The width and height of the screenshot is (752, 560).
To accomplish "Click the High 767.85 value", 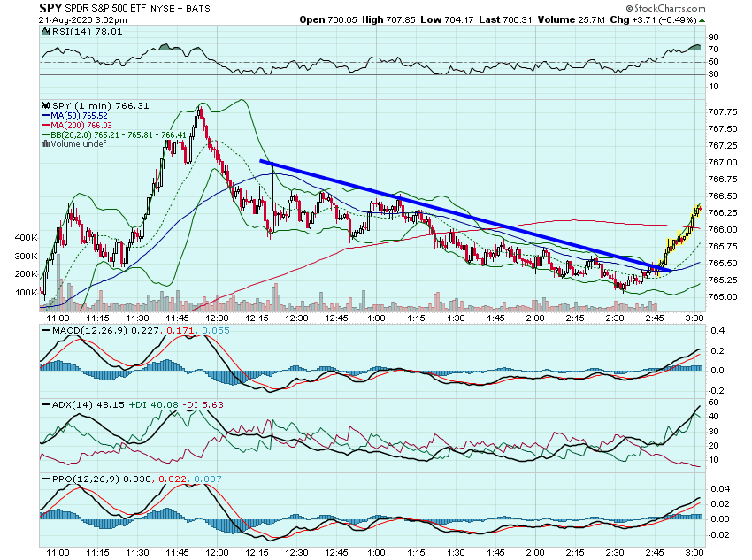I will click(388, 20).
